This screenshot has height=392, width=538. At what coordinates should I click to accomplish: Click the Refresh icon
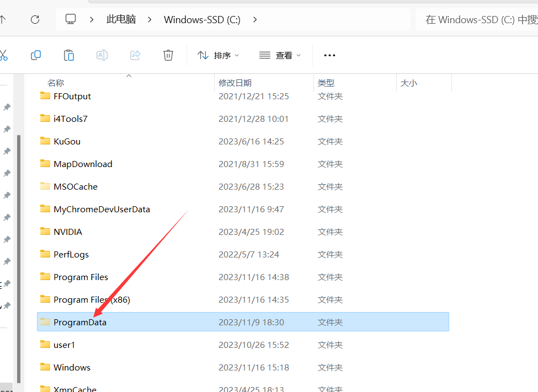35,19
